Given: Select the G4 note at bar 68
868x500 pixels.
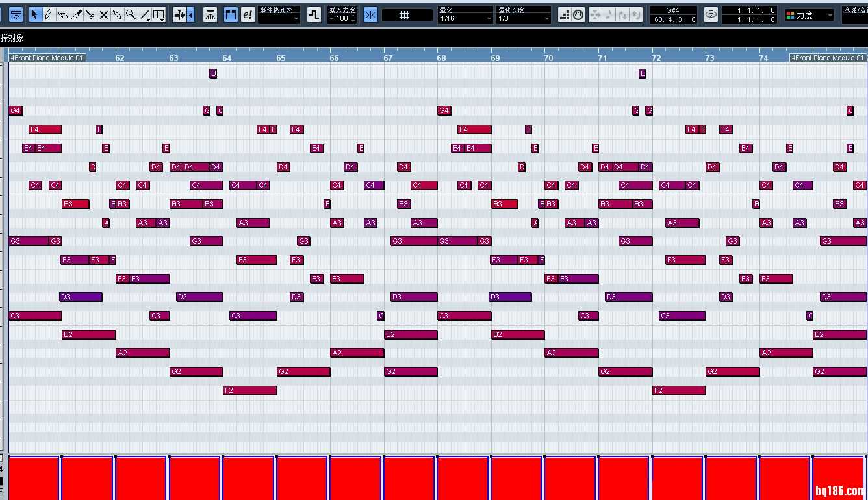Looking at the screenshot, I should tap(444, 110).
